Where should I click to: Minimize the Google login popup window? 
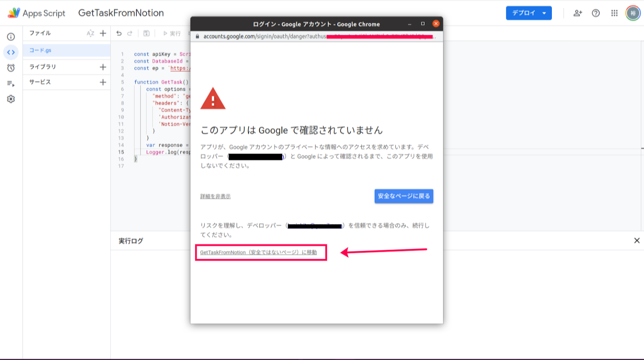click(410, 24)
